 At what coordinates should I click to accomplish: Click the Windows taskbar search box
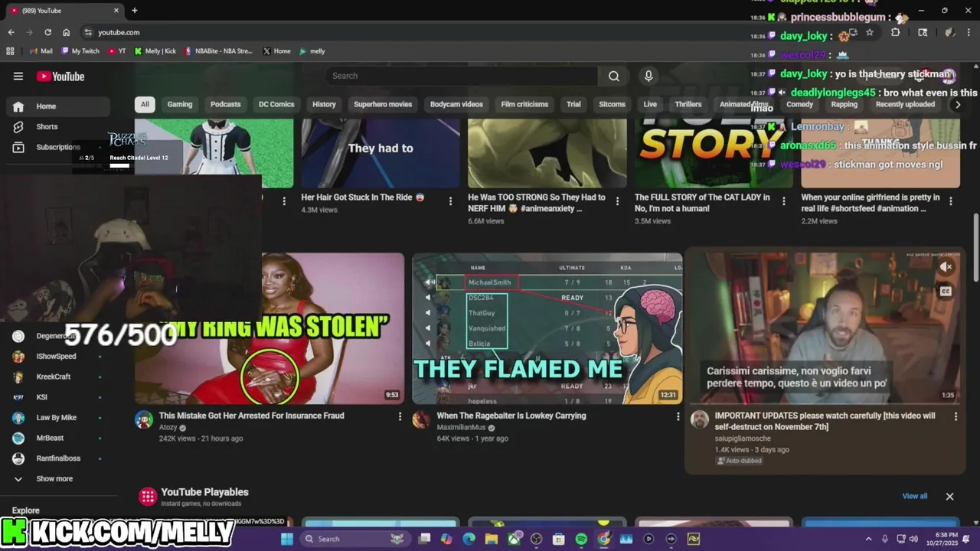[354, 539]
